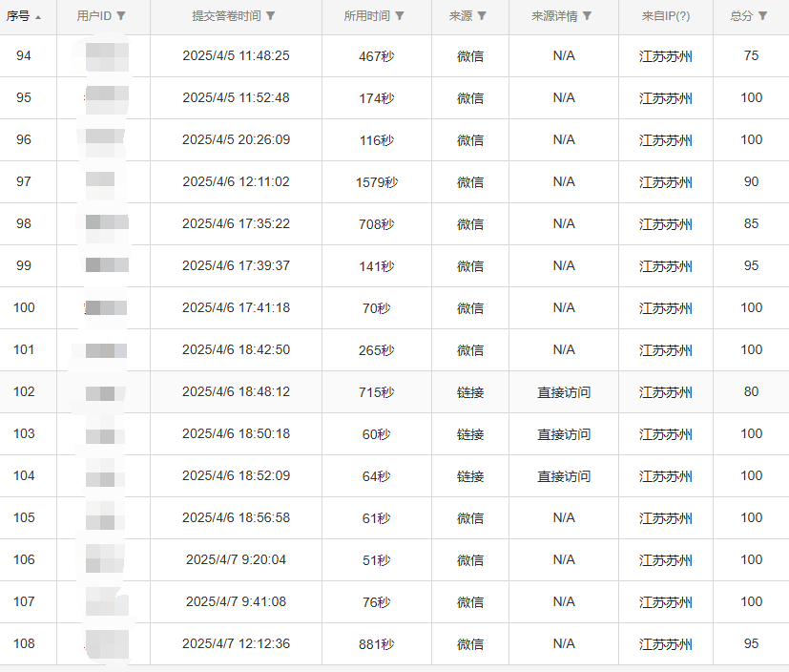
Task: Select the 直接访问 cell in row 102
Action: click(564, 392)
